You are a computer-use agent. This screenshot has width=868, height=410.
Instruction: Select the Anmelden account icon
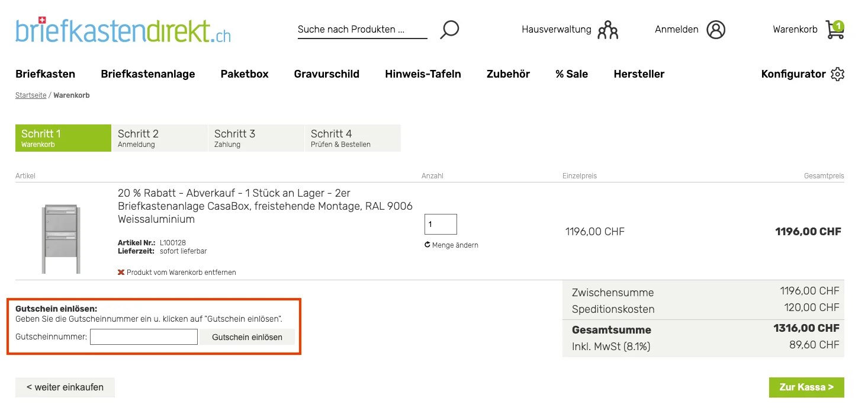pos(716,29)
